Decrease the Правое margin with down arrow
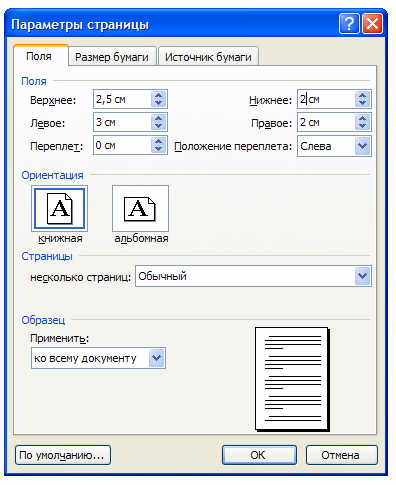The width and height of the screenshot is (396, 485). (363, 126)
